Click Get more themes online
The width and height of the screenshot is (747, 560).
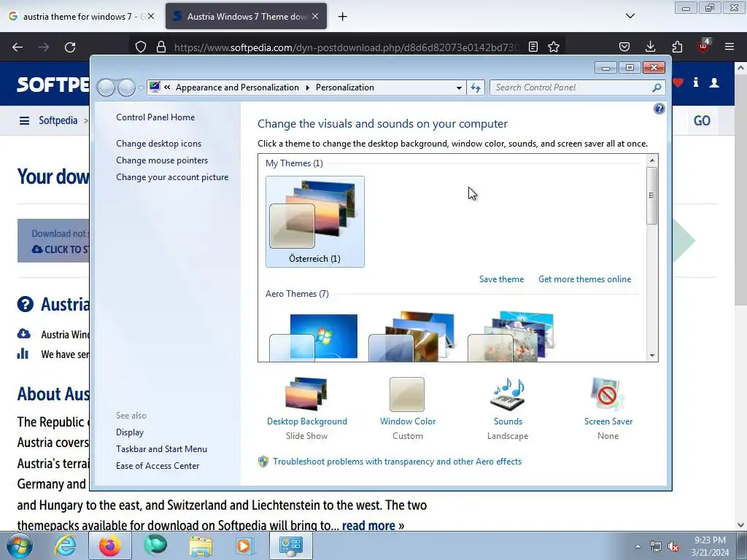click(x=584, y=279)
